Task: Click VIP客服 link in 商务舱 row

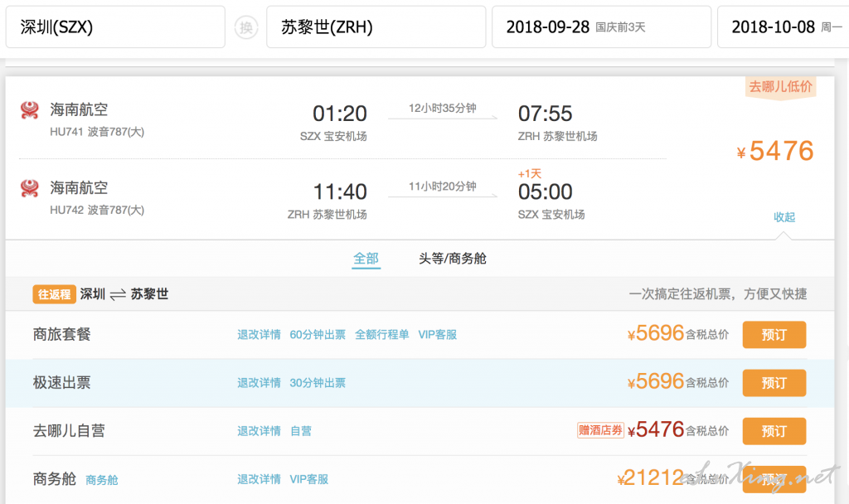Action: point(309,479)
